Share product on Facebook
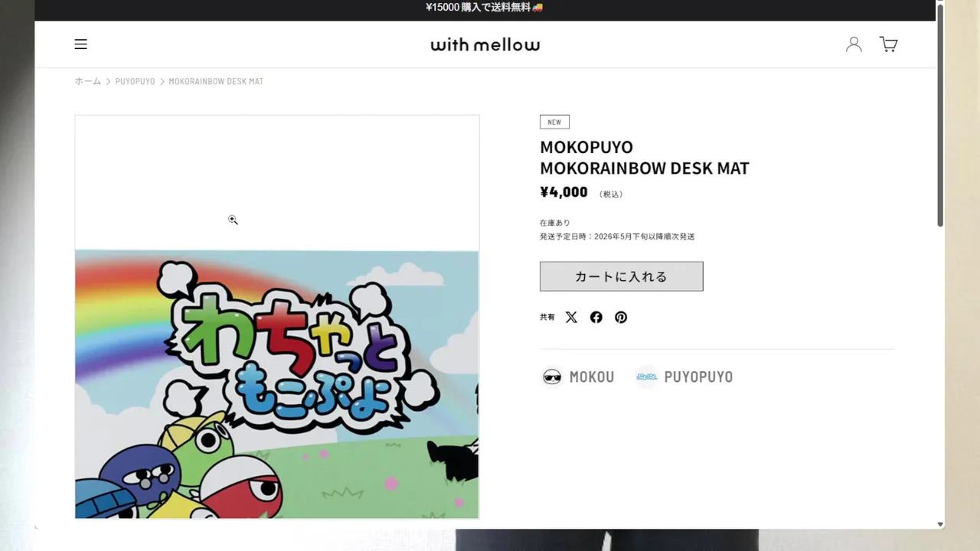This screenshot has width=980, height=551. click(x=596, y=317)
